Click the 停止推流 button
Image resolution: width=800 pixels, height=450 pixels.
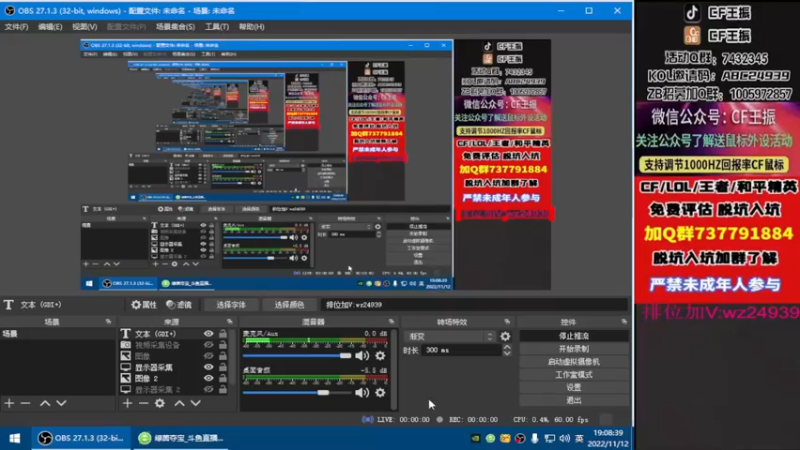coord(574,336)
